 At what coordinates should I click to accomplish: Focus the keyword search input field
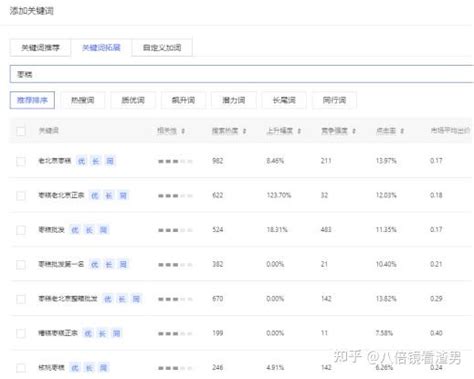[242, 74]
